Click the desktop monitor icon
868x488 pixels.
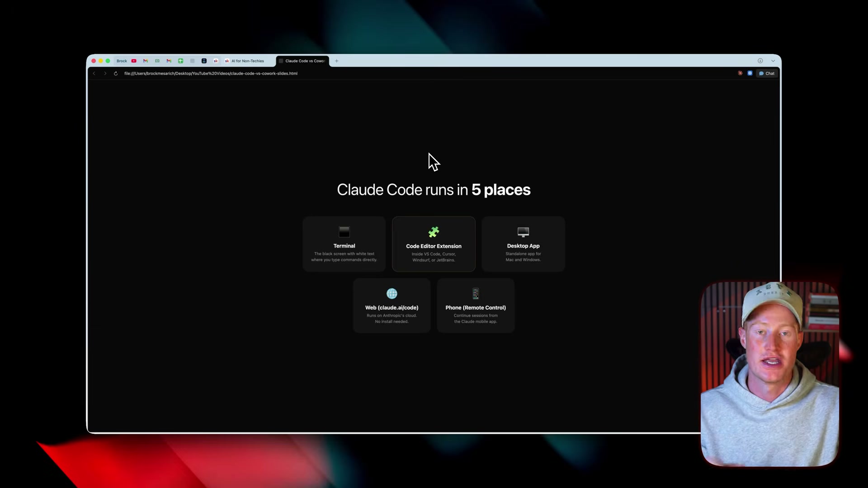(x=523, y=232)
